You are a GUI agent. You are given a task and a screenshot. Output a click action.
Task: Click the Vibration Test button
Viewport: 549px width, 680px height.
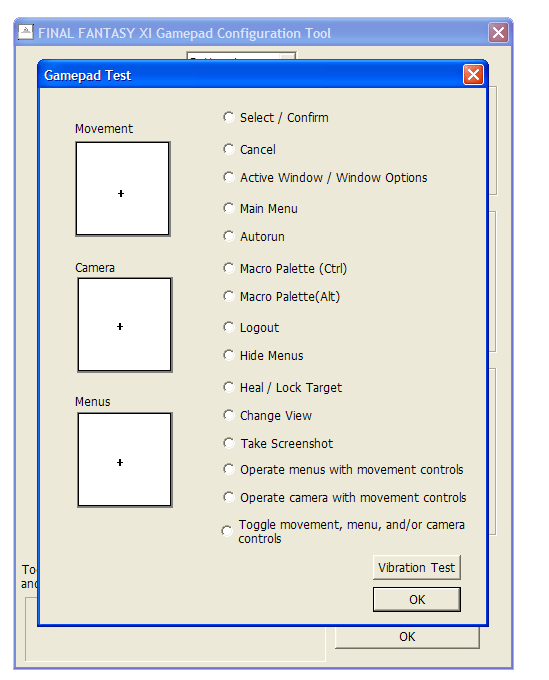(416, 567)
